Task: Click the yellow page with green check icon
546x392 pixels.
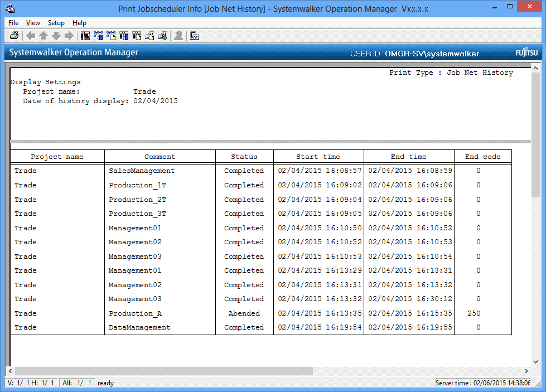Action: [162, 36]
